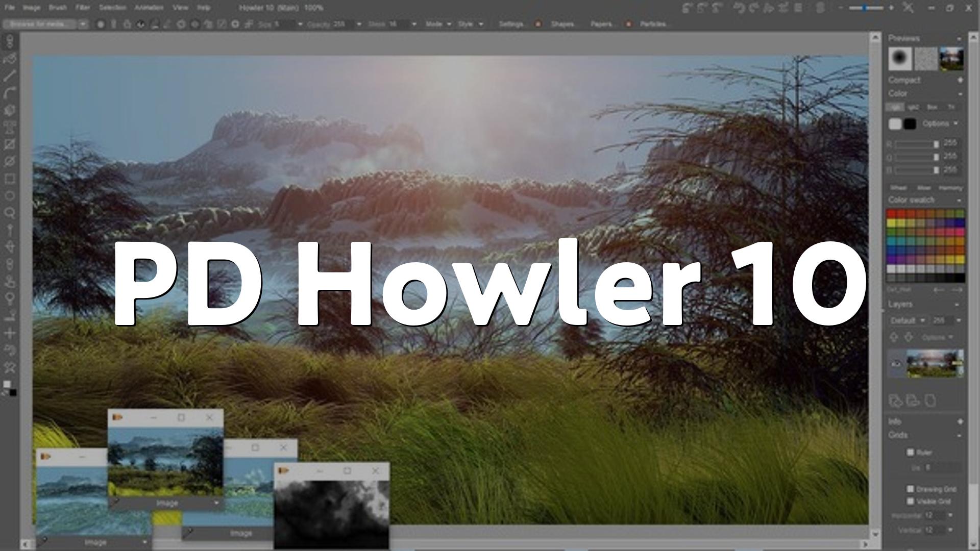Open the Filter menu
The height and width of the screenshot is (551, 980).
(x=83, y=8)
